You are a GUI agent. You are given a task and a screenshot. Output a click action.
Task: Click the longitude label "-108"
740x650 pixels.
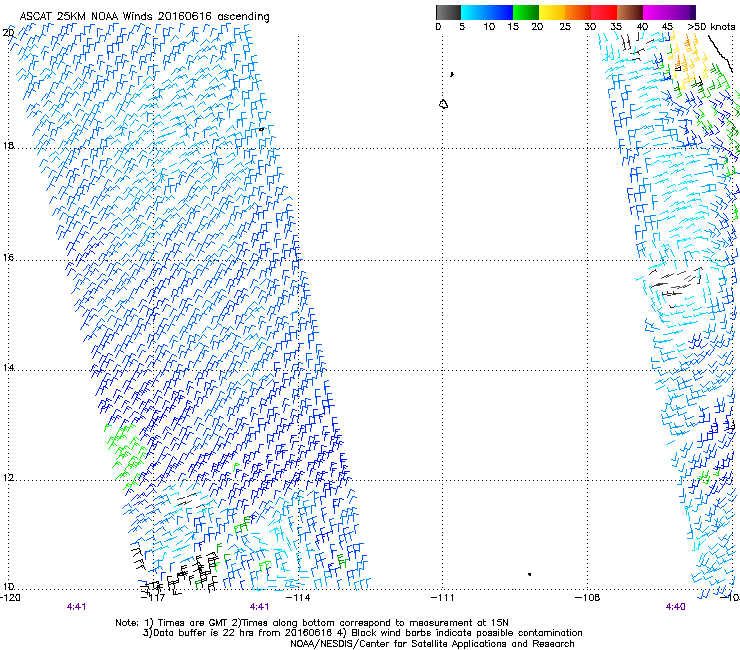tap(588, 598)
